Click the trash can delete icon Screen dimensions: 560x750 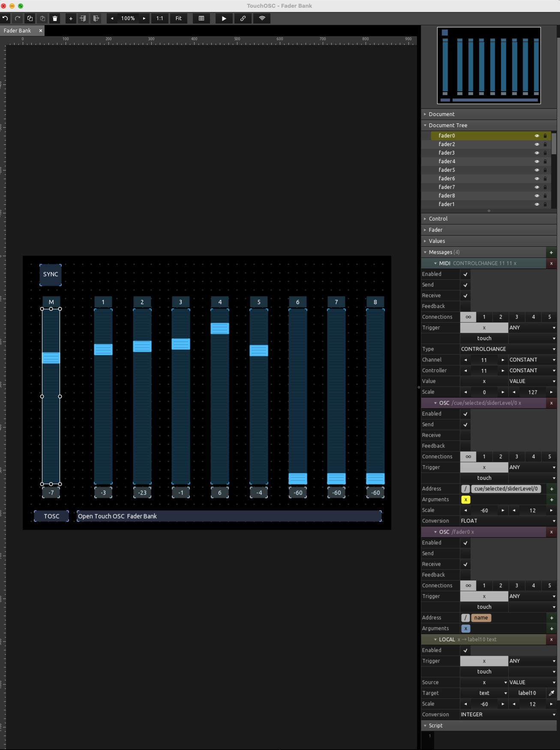coord(55,18)
